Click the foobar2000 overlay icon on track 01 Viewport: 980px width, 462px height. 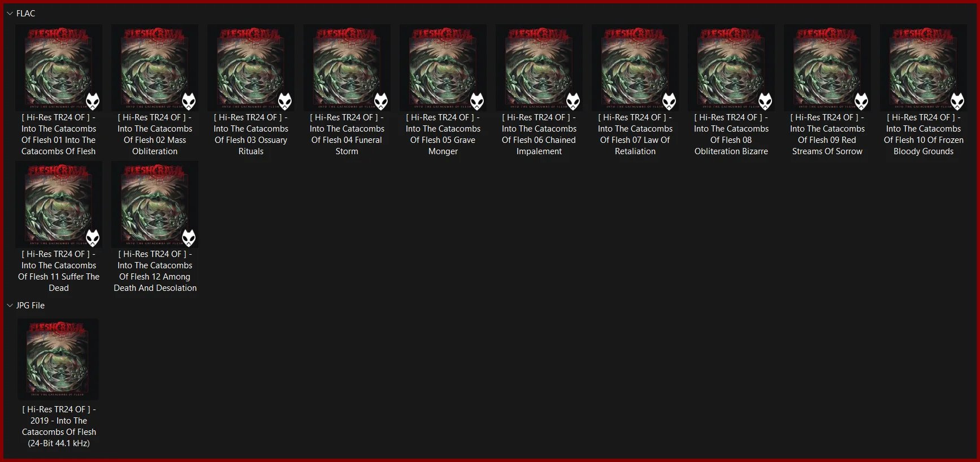[x=93, y=101]
